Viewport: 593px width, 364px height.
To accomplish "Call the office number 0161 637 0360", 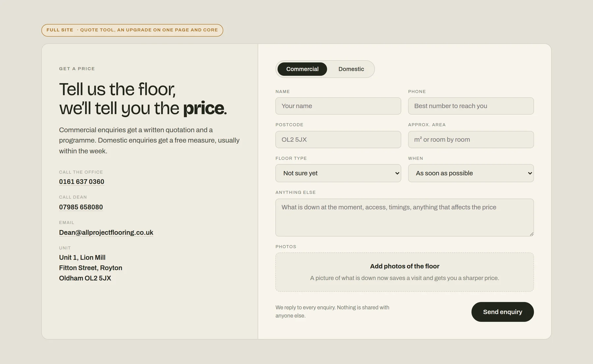I will 81,182.
